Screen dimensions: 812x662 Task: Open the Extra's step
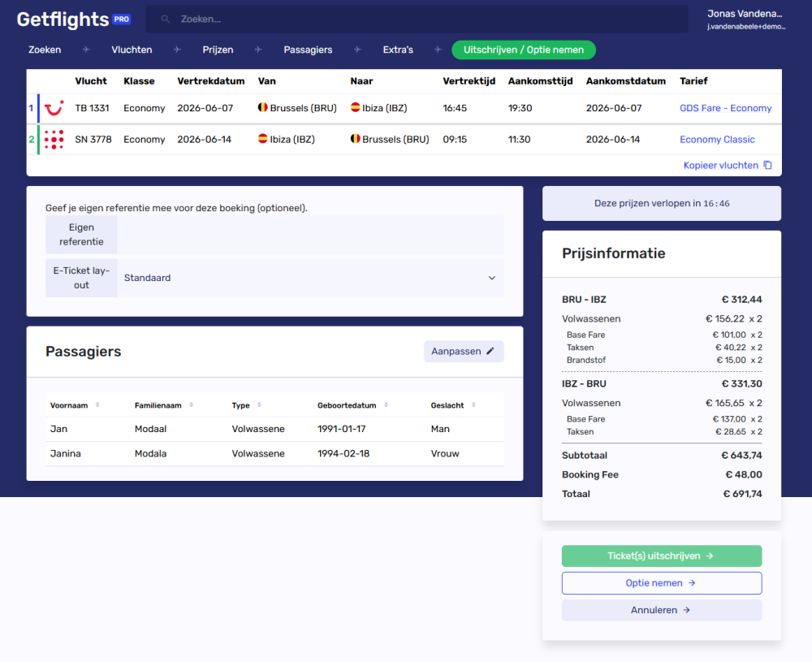pyautogui.click(x=398, y=50)
